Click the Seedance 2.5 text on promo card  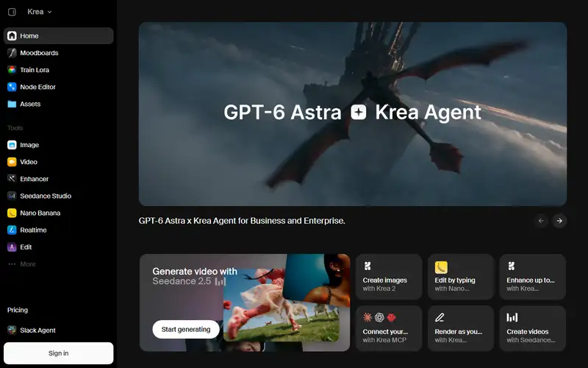tap(182, 281)
